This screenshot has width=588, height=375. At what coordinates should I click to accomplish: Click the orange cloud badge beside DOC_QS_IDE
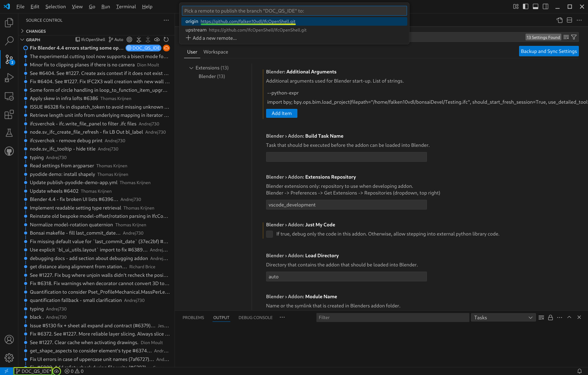167,48
